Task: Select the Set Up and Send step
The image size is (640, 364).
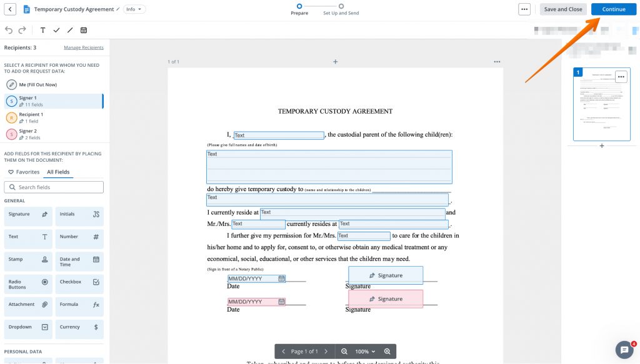Action: [x=341, y=9]
